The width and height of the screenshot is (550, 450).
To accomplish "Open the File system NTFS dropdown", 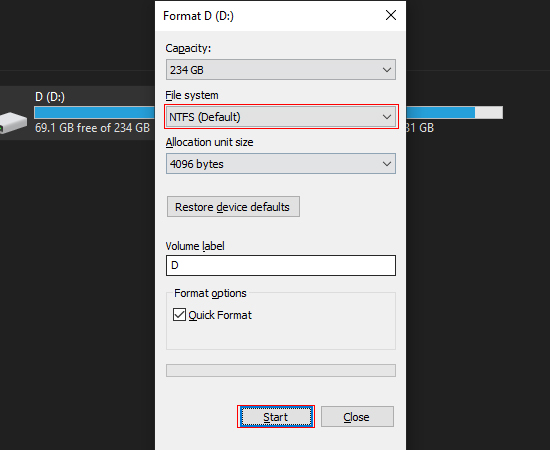I will click(281, 117).
